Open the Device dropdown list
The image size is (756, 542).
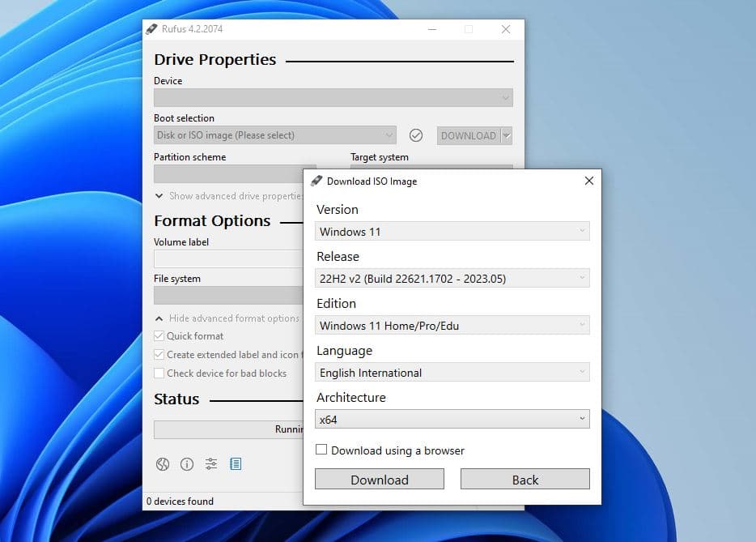(333, 98)
